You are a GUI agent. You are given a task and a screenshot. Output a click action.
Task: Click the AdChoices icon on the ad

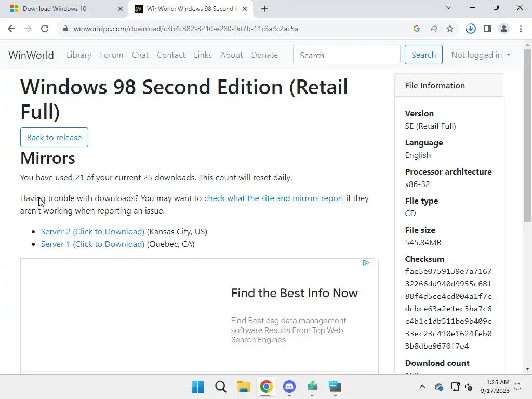tap(366, 262)
